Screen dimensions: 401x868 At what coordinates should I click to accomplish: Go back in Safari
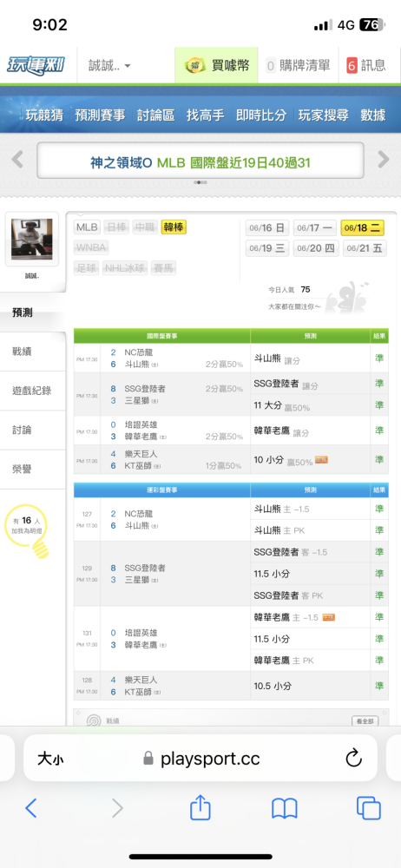click(31, 808)
